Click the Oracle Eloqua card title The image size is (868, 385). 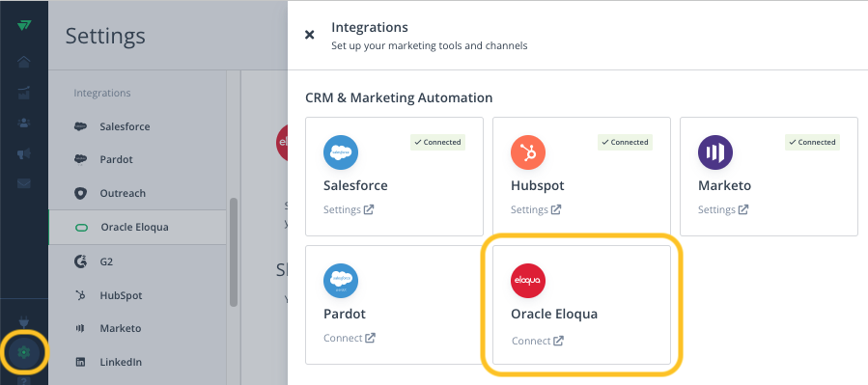[554, 314]
